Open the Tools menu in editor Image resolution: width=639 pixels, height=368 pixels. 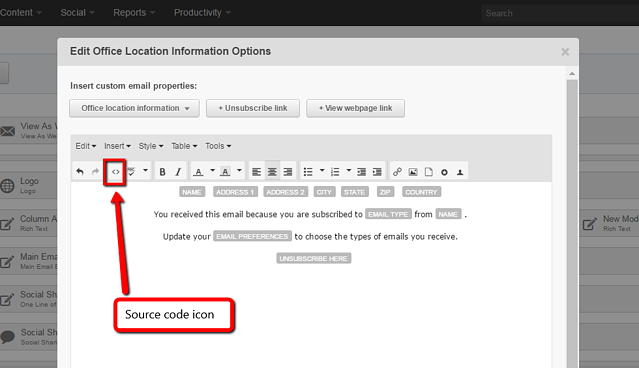tap(218, 146)
